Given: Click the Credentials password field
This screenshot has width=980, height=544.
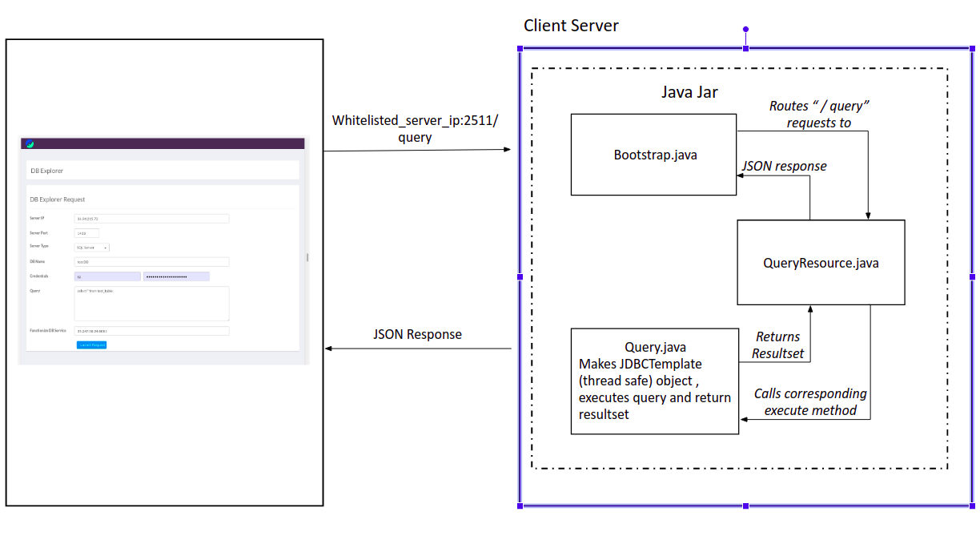Looking at the screenshot, I should 176,276.
